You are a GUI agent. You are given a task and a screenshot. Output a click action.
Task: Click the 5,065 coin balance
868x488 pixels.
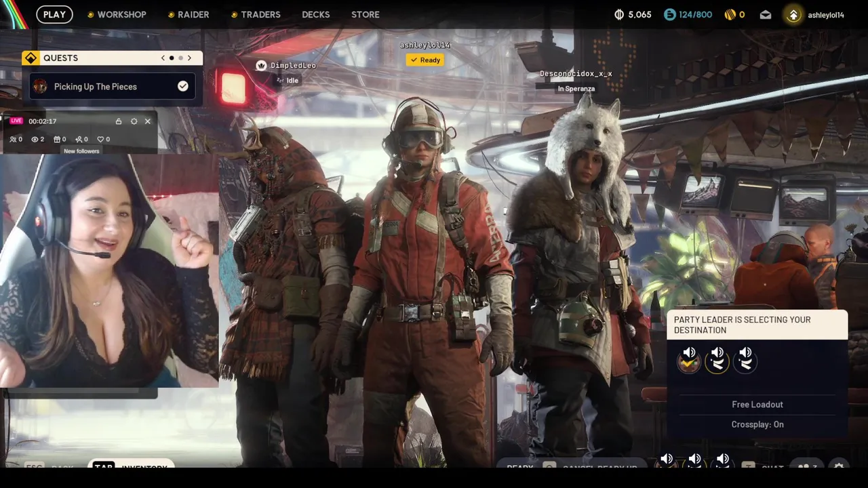(x=633, y=14)
